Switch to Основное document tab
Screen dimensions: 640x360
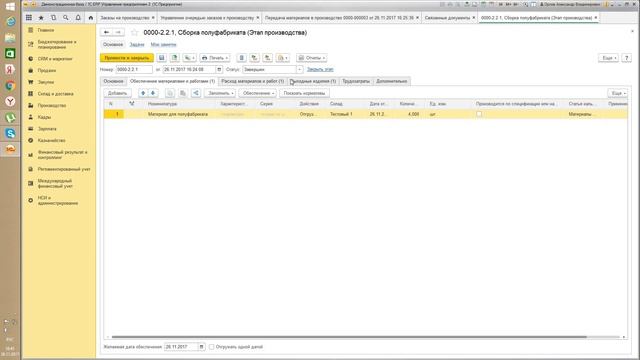[x=113, y=81]
